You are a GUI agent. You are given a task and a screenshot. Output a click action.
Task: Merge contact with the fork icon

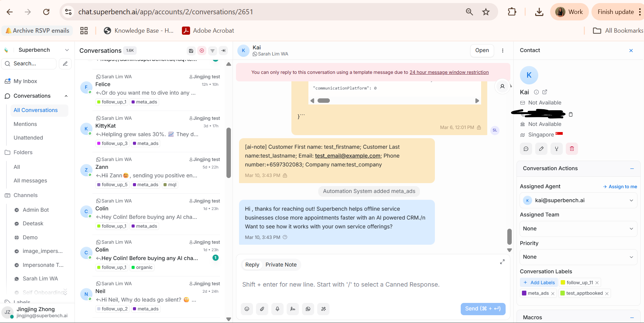(x=557, y=149)
